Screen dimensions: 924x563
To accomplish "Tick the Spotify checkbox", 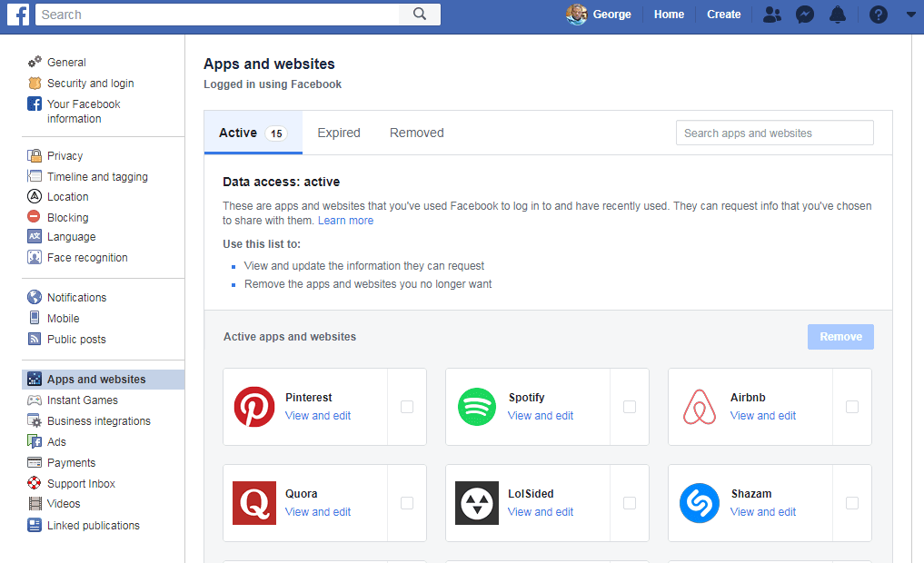I will [630, 406].
